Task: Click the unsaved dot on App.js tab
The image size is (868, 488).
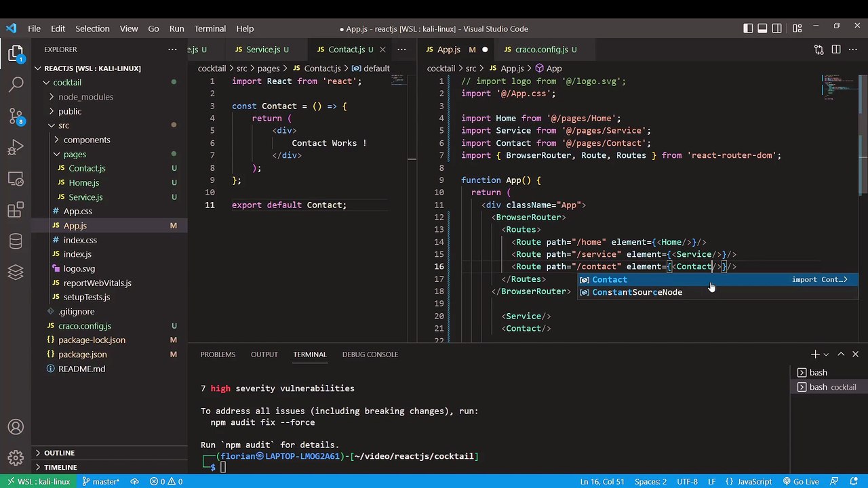Action: pyautogui.click(x=485, y=49)
